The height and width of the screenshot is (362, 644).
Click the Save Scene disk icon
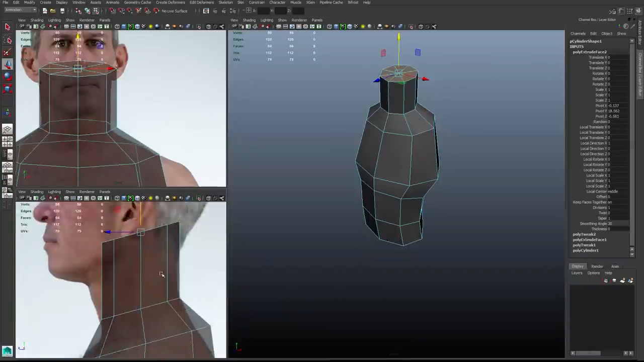[x=62, y=11]
